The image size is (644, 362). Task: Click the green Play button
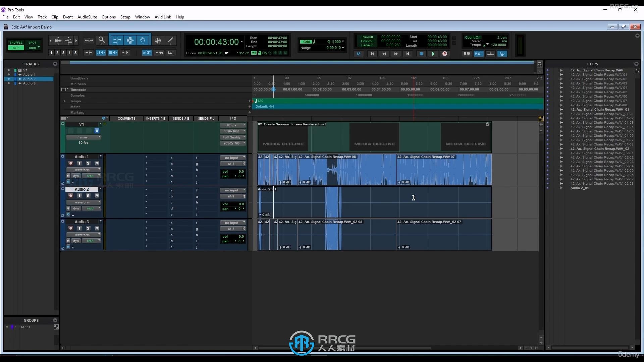[x=433, y=54]
